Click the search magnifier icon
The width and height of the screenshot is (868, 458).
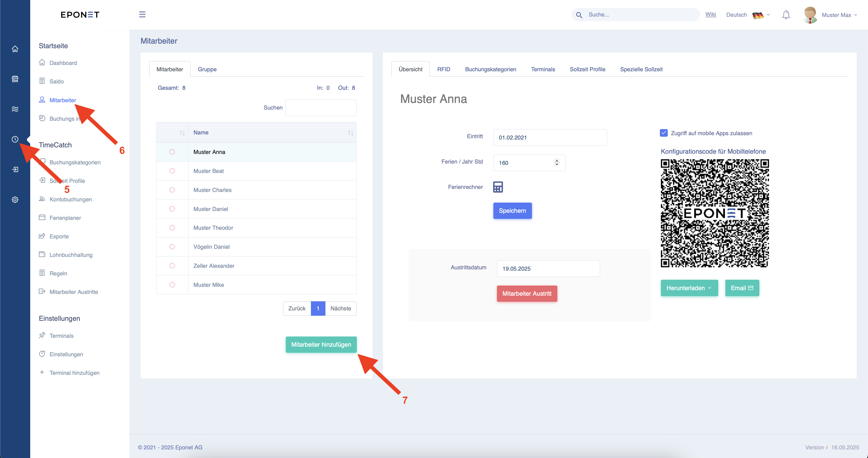coord(579,15)
